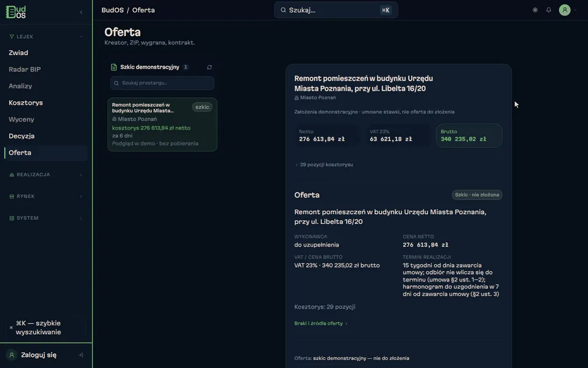Click the Lejek funnel icon

pos(12,36)
